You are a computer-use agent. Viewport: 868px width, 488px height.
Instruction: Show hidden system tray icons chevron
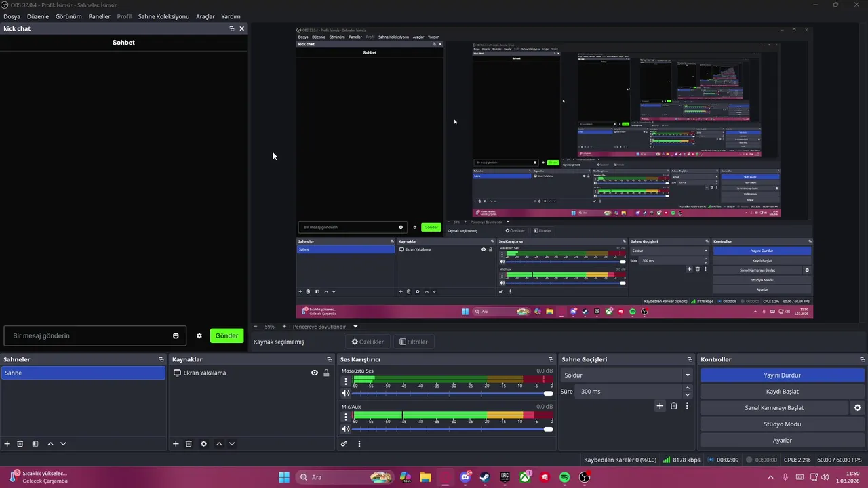point(770,477)
